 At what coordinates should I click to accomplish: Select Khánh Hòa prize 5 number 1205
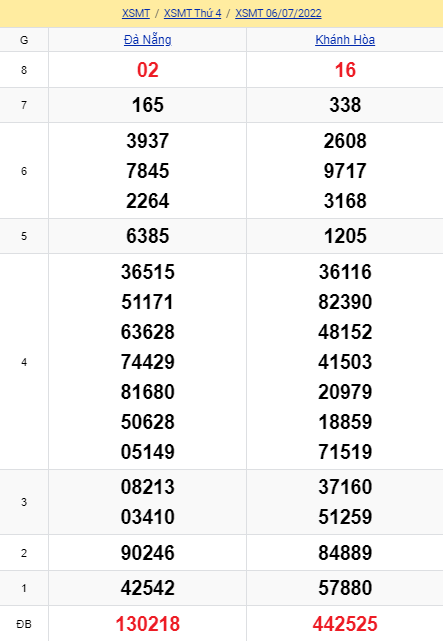345,236
